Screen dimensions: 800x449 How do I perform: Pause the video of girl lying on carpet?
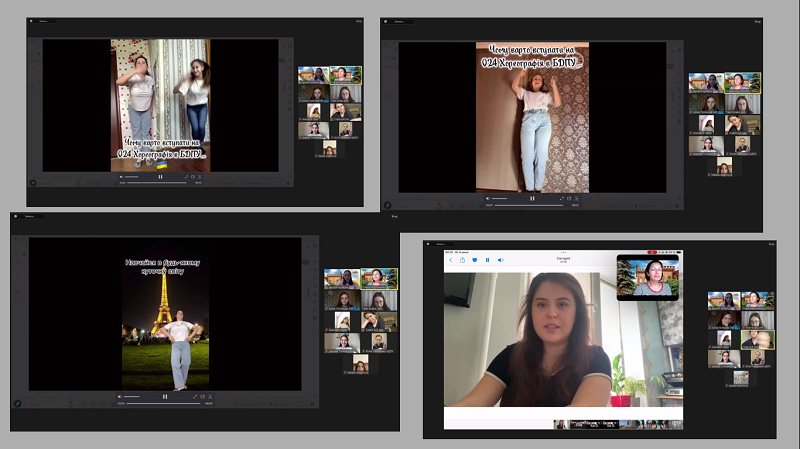(532, 198)
